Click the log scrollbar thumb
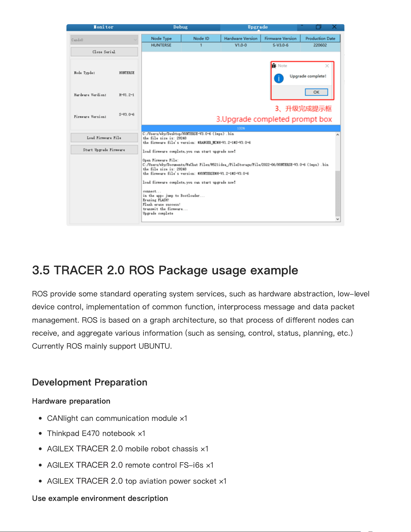411x532 pixels. (338, 193)
